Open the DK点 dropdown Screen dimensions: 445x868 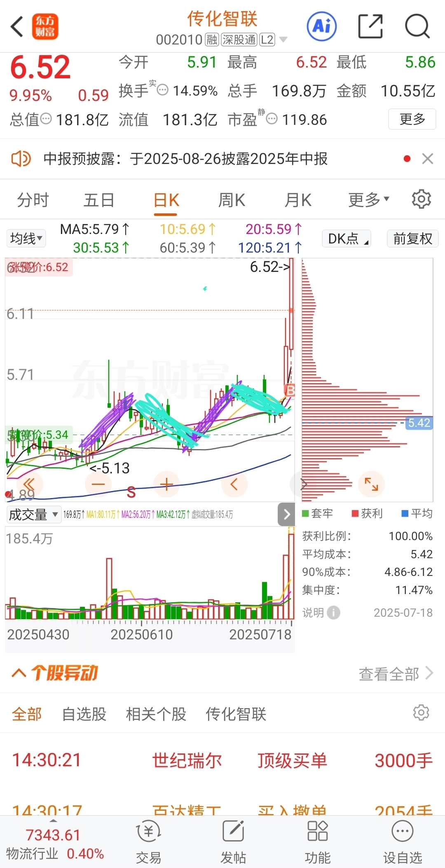point(346,239)
